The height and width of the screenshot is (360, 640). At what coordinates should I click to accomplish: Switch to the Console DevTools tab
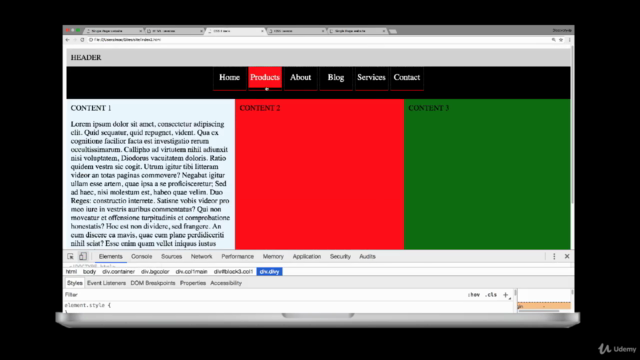(142, 256)
